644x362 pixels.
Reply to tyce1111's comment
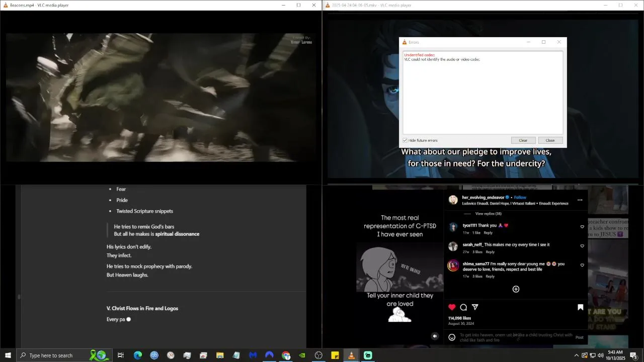tap(488, 233)
